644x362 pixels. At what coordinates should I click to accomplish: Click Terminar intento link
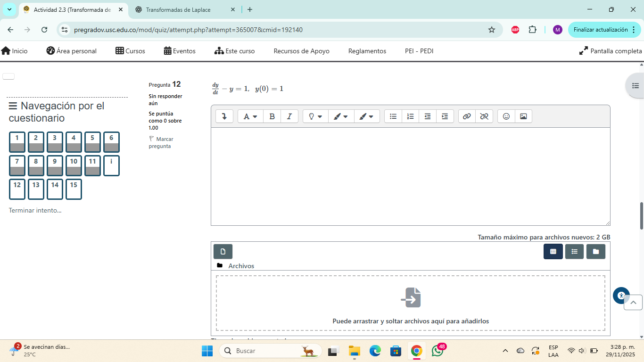[x=35, y=210]
